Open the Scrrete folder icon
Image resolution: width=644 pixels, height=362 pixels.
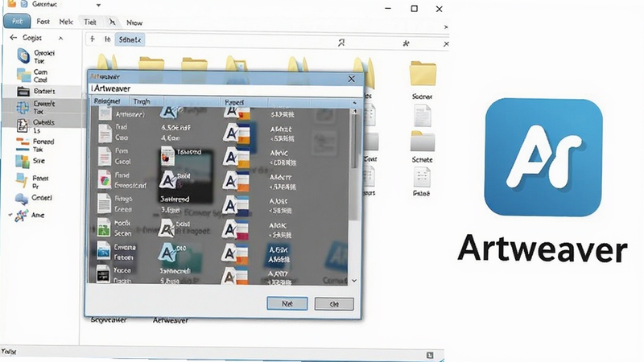click(422, 141)
